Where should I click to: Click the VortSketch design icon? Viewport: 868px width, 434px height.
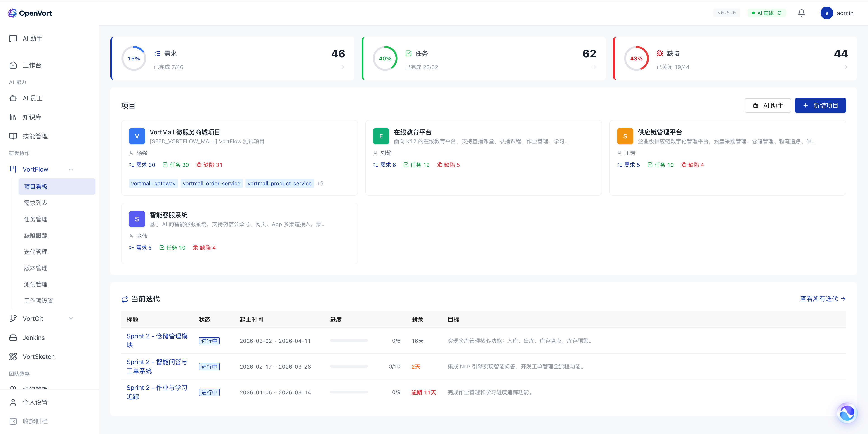tap(13, 356)
